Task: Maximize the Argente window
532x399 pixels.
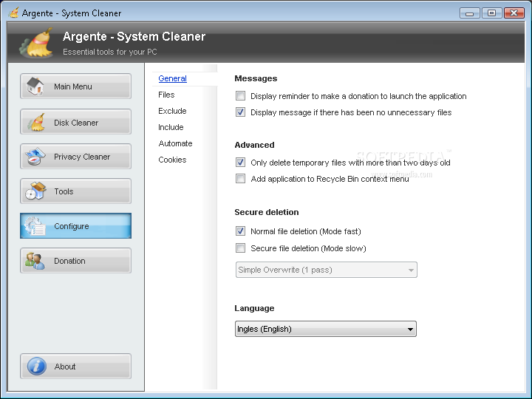Action: point(491,13)
